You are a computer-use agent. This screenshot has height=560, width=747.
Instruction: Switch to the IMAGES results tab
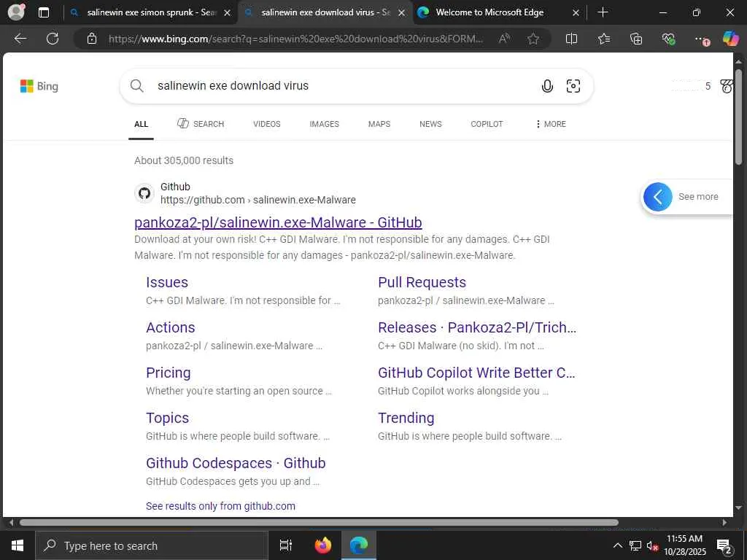tap(324, 124)
